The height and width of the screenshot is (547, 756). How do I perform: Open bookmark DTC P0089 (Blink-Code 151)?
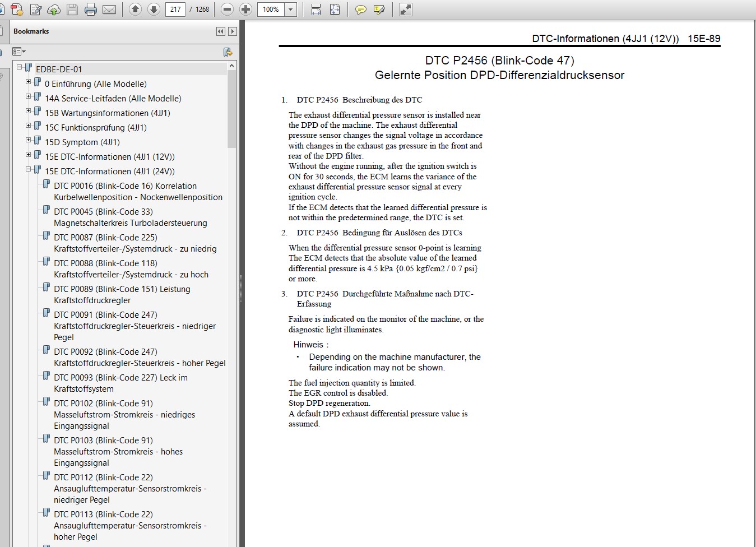(x=122, y=295)
